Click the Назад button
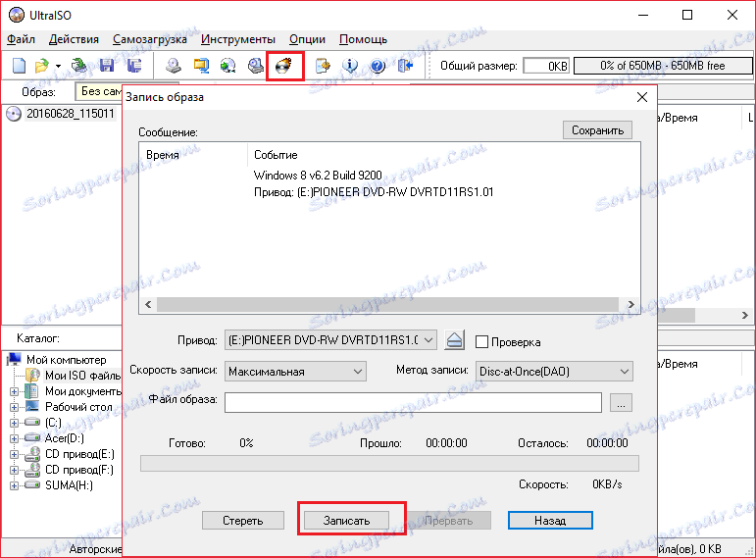Viewport: 756px width, 558px height. pos(550,521)
